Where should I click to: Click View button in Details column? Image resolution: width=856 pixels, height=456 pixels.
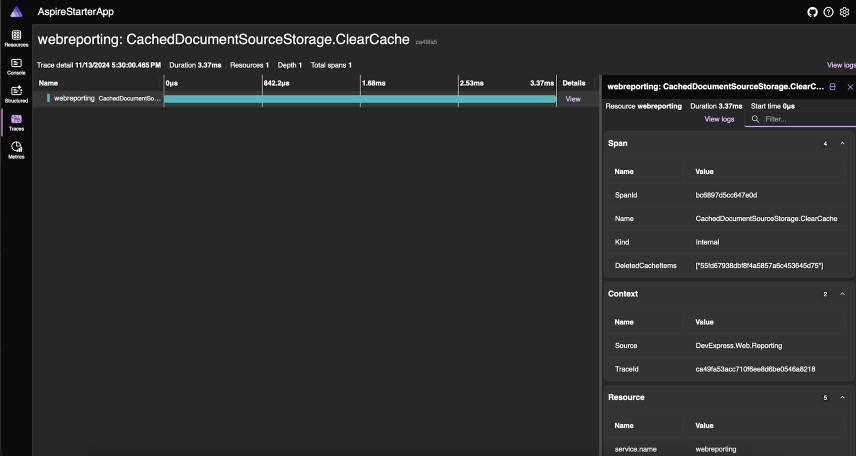573,99
